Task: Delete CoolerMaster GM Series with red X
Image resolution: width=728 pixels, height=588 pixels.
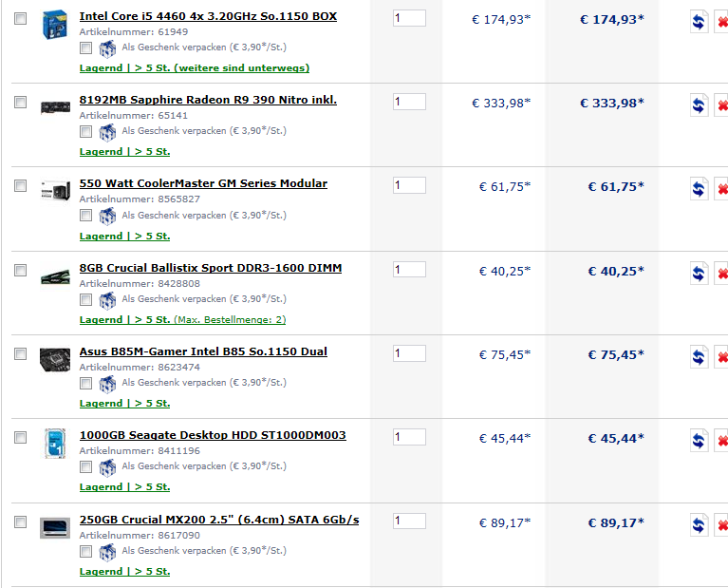Action: [x=721, y=189]
